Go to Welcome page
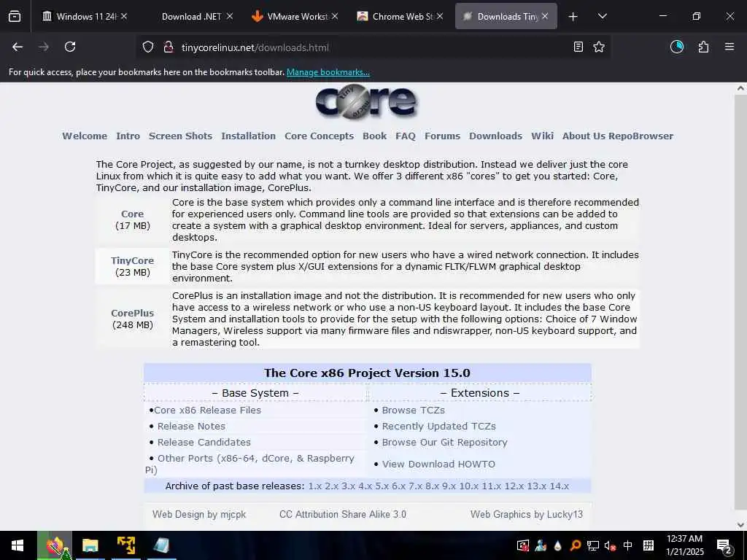Viewport: 747px width, 560px height. [x=85, y=136]
